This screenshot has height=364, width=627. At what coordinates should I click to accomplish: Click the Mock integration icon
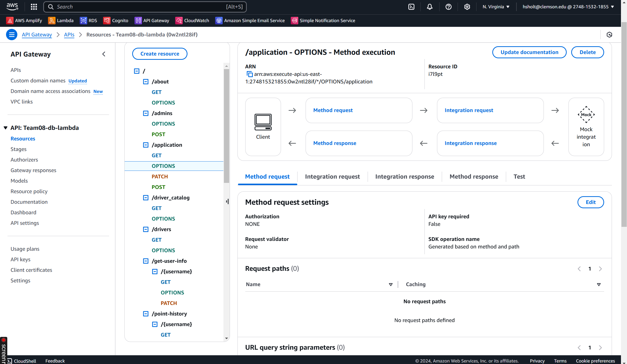point(586,115)
